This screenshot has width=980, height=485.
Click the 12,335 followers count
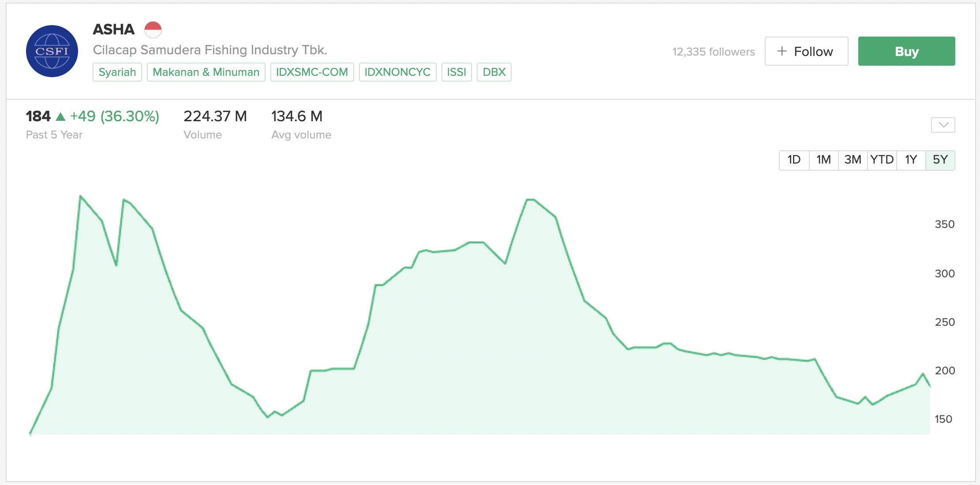click(713, 52)
